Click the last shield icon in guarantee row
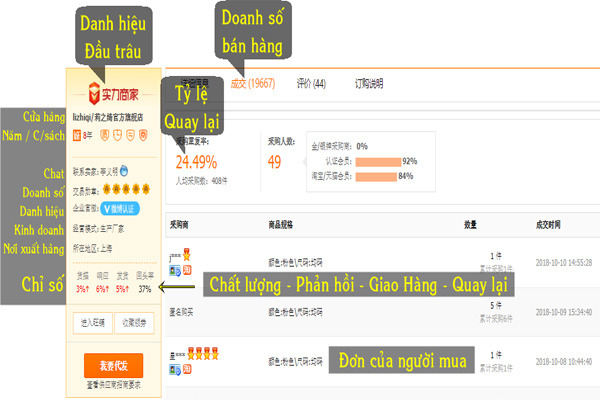 pyautogui.click(x=143, y=135)
